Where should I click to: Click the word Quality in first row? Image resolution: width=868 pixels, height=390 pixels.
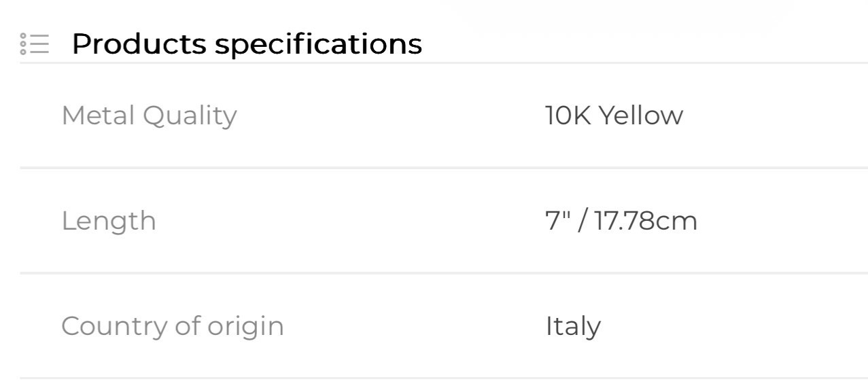tap(190, 116)
